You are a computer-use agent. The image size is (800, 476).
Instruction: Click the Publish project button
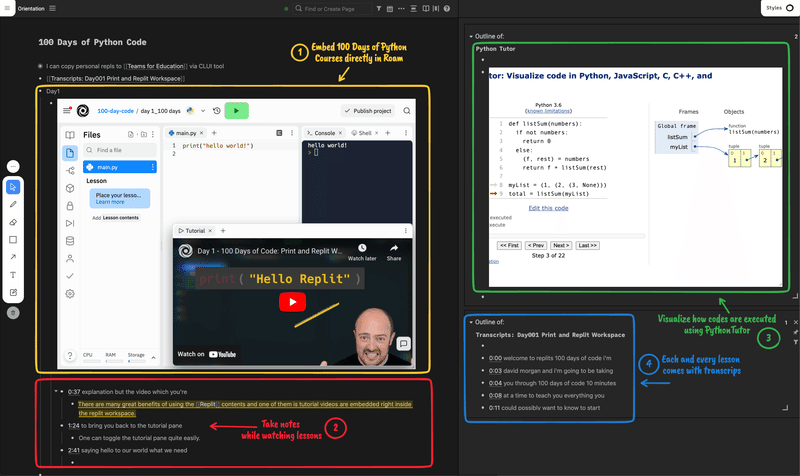coord(367,111)
